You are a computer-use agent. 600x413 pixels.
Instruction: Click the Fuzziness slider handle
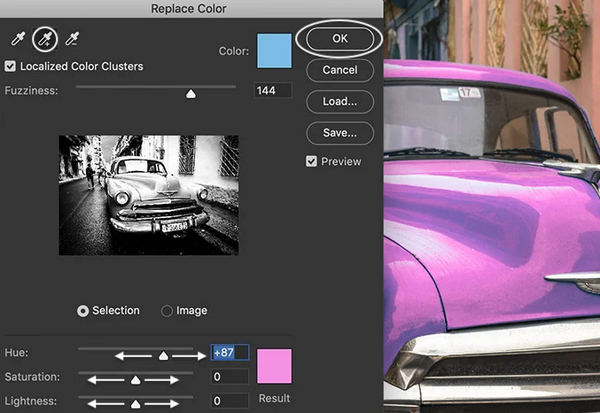pyautogui.click(x=191, y=94)
